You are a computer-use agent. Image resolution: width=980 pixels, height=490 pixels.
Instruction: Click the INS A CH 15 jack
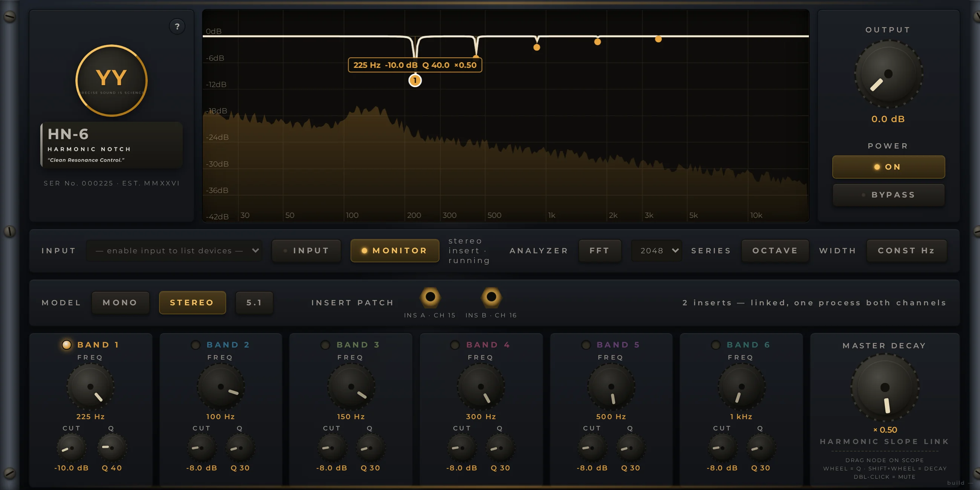click(x=430, y=297)
